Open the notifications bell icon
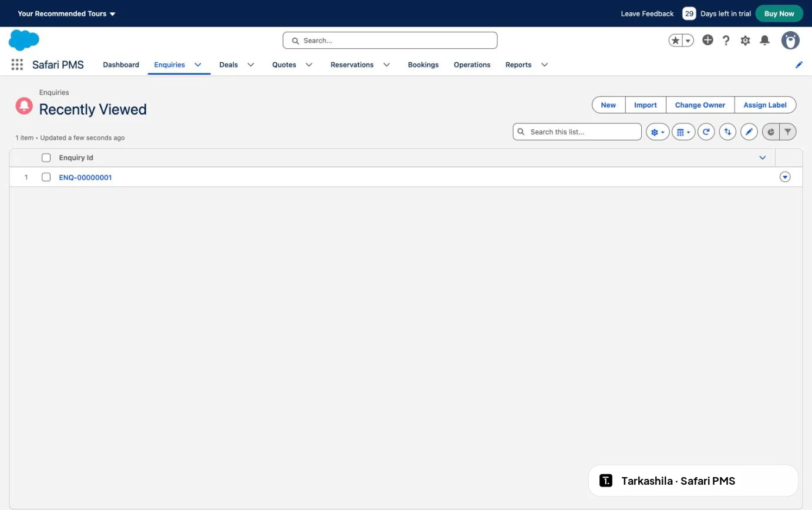Screen dimensions: 812x510 (x=764, y=40)
